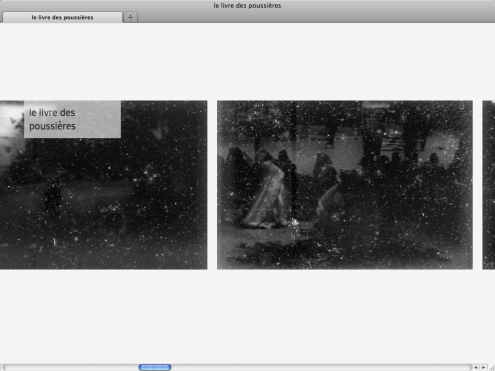Click the 'le livre des poussières' title overlay
This screenshot has width=495, height=371.
click(72, 119)
